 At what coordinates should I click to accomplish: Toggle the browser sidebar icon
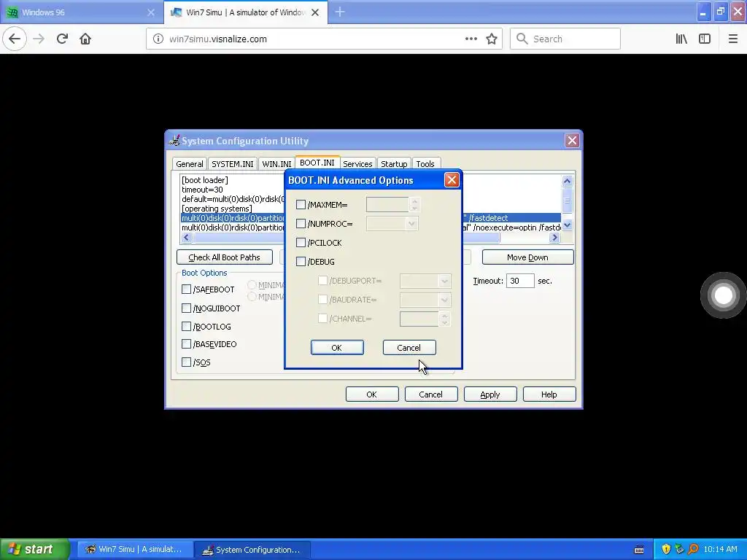pyautogui.click(x=705, y=39)
